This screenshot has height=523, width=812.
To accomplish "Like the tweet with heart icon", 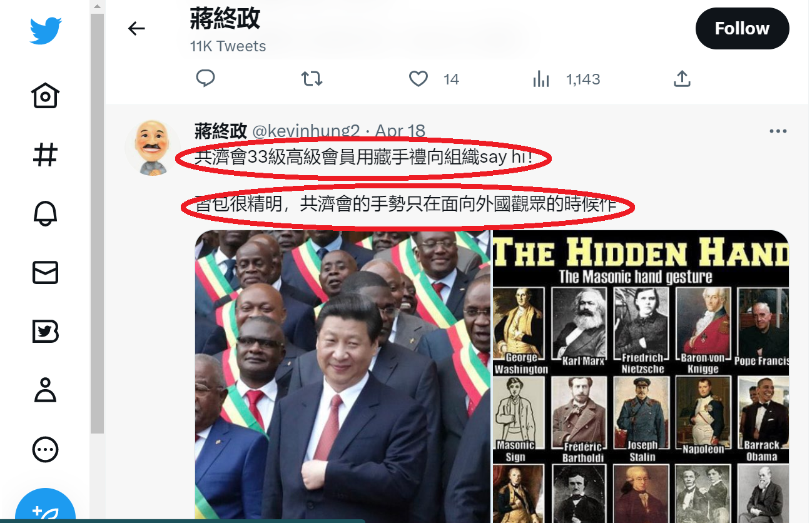I will coord(418,79).
